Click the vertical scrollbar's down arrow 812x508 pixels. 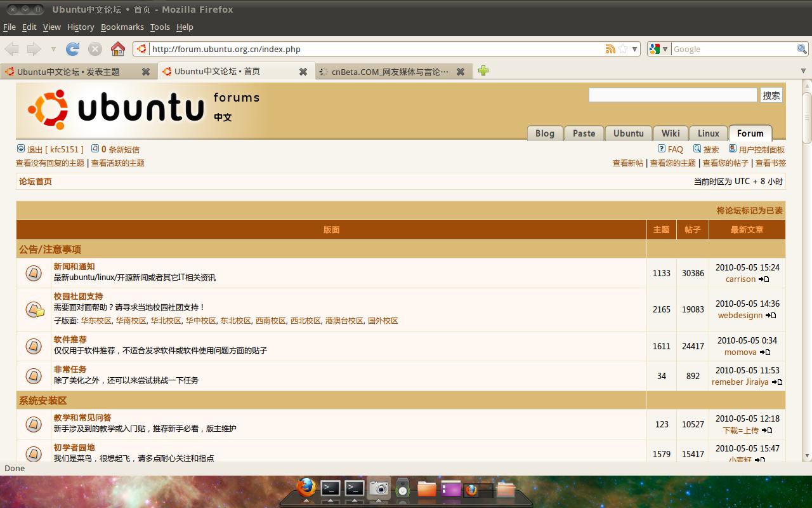[x=807, y=455]
